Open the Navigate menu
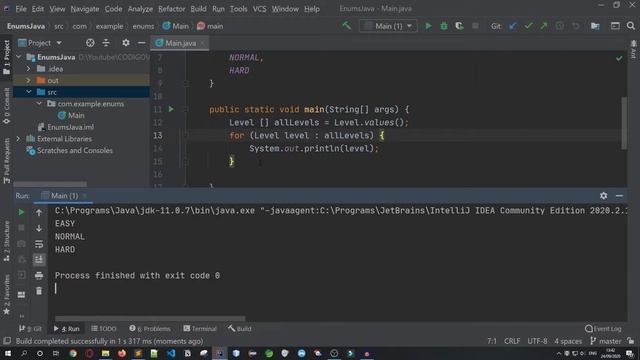The height and width of the screenshot is (360, 640). (84, 9)
